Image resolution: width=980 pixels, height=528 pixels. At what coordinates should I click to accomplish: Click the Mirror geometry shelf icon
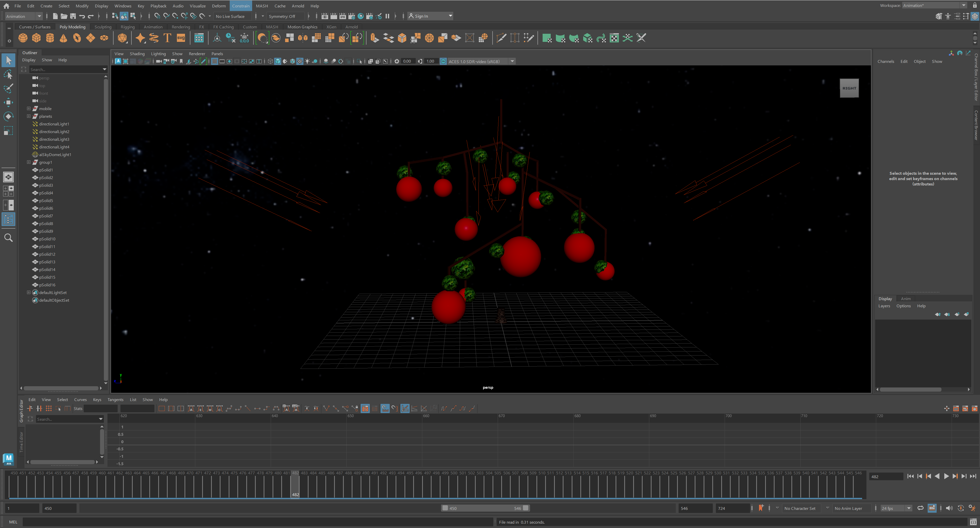pos(303,38)
